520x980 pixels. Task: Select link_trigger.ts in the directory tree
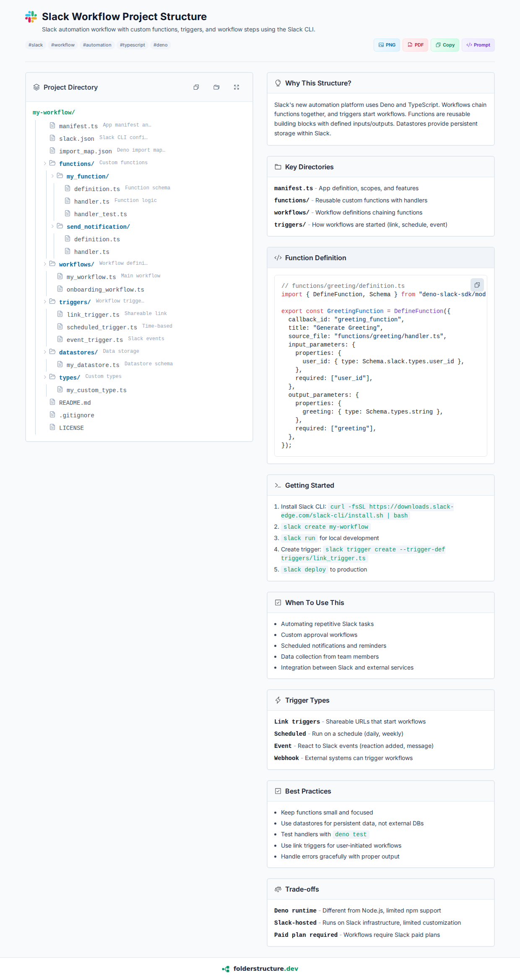point(93,315)
